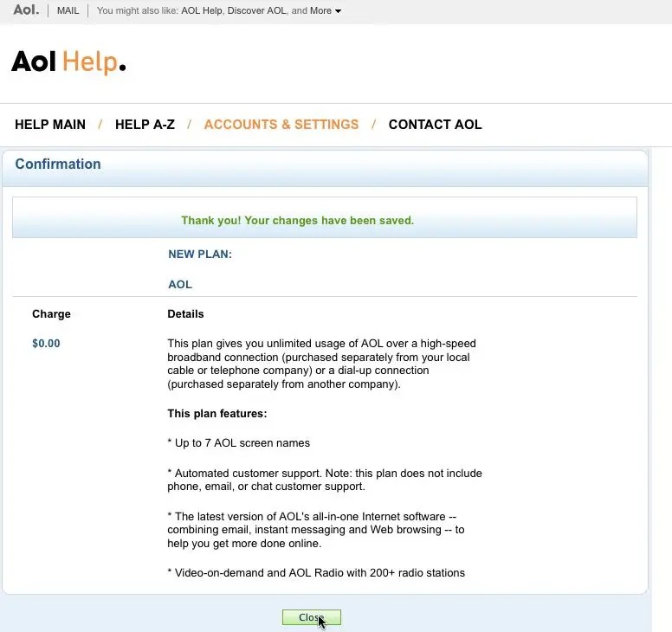
Task: Open the AOL Help link in top bar
Action: 202,10
